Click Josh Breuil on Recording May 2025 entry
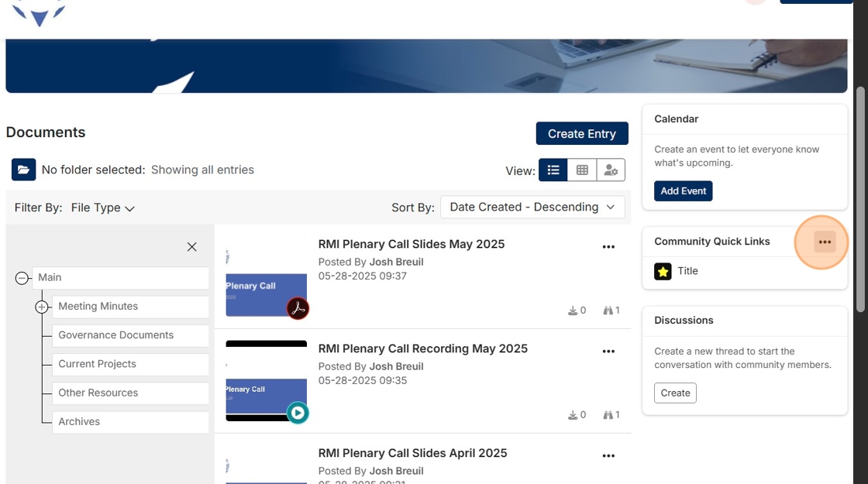This screenshot has width=868, height=484. click(x=396, y=367)
